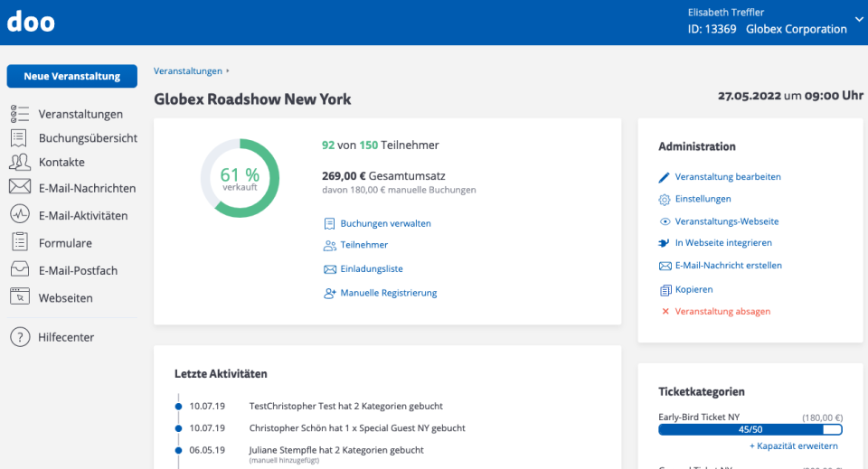Click the Veranstaltungen breadcrumb link

188,70
